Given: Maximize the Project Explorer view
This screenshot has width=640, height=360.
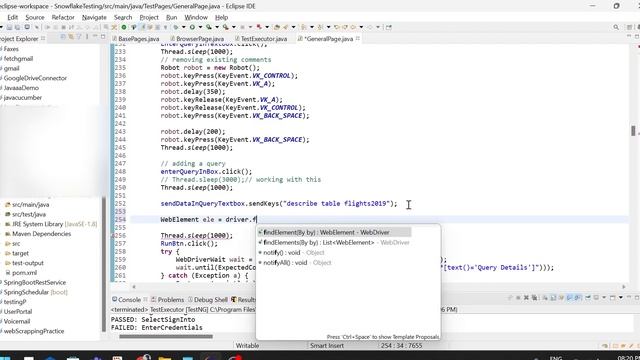Looking at the screenshot, I should pos(103,37).
